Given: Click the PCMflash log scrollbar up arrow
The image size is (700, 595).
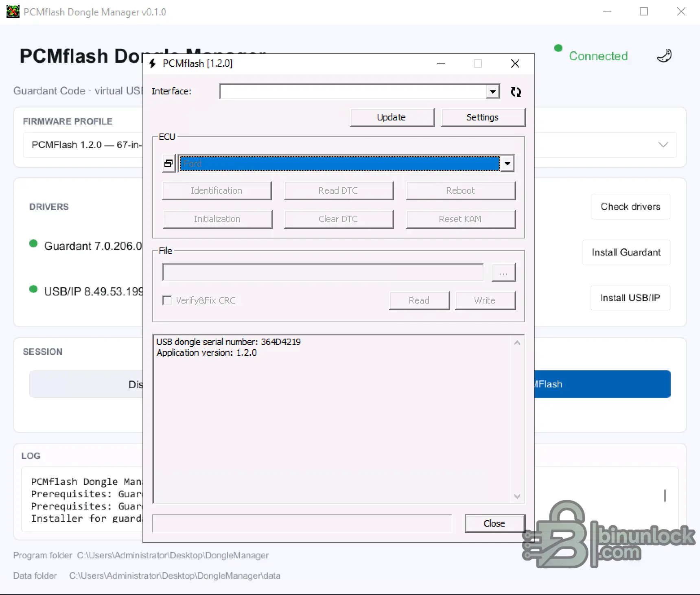Looking at the screenshot, I should click(517, 343).
